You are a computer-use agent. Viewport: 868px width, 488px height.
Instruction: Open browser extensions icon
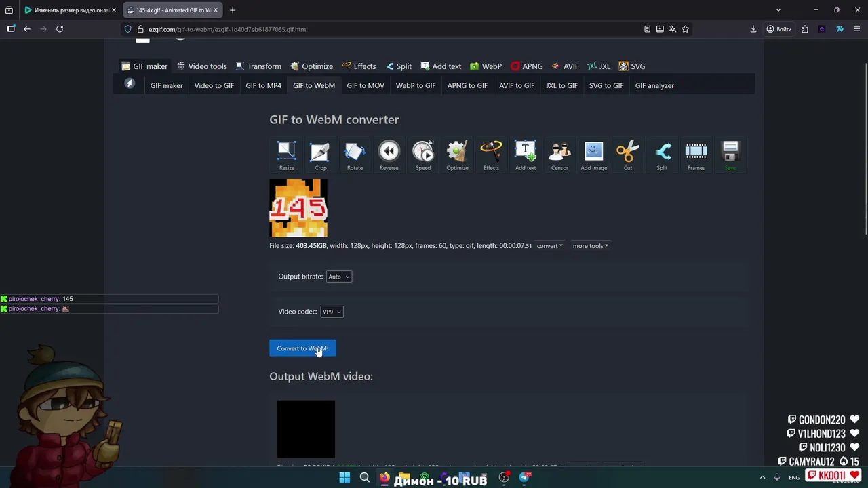tap(805, 29)
